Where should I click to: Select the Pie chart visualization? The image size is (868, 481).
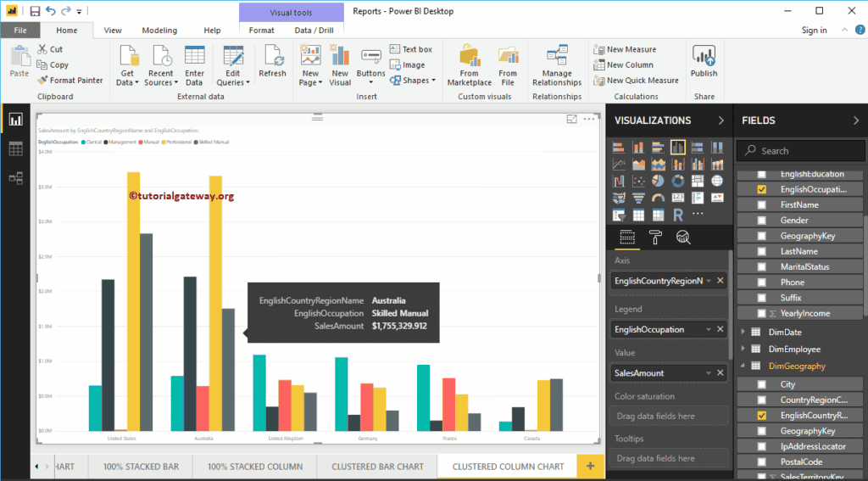658,181
